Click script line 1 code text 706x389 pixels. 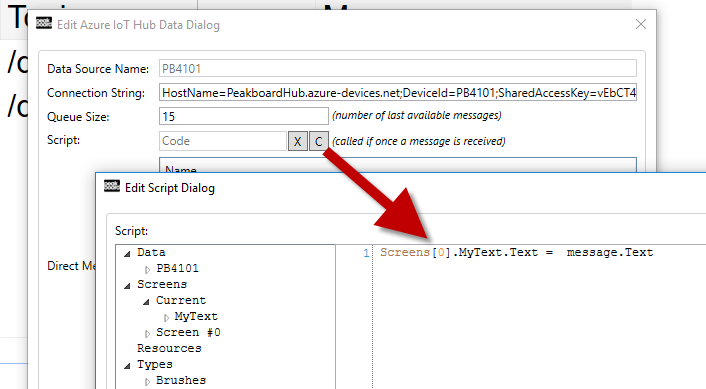(516, 252)
